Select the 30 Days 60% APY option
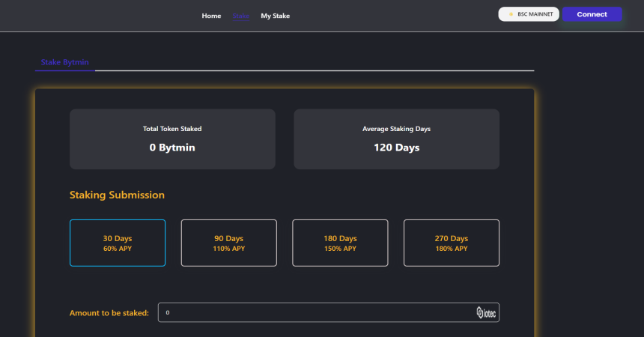The width and height of the screenshot is (644, 337). click(118, 243)
